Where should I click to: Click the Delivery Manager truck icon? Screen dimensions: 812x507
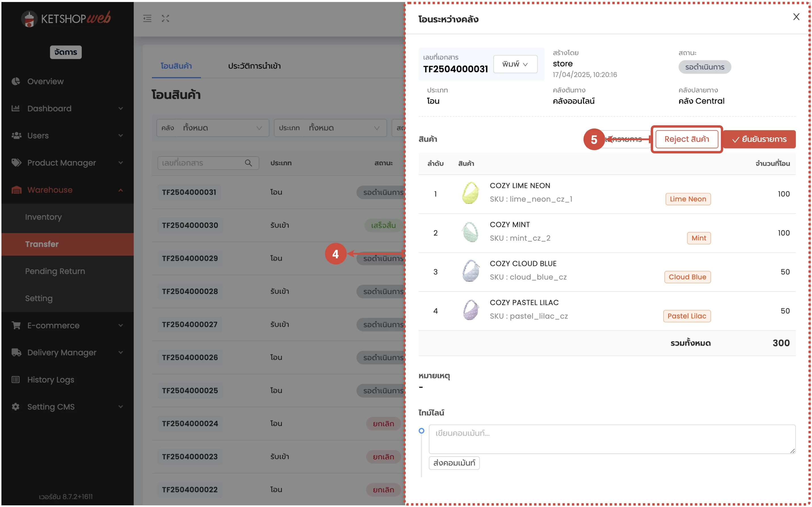[x=16, y=352]
